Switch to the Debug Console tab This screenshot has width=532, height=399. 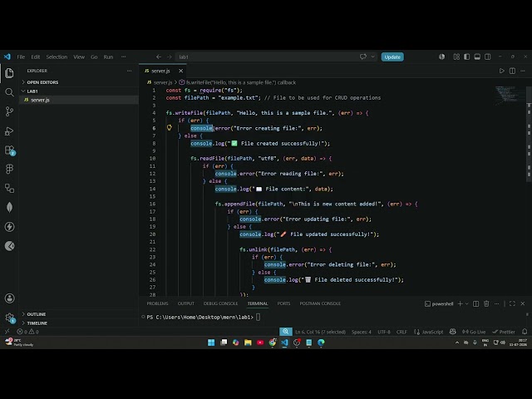point(220,303)
